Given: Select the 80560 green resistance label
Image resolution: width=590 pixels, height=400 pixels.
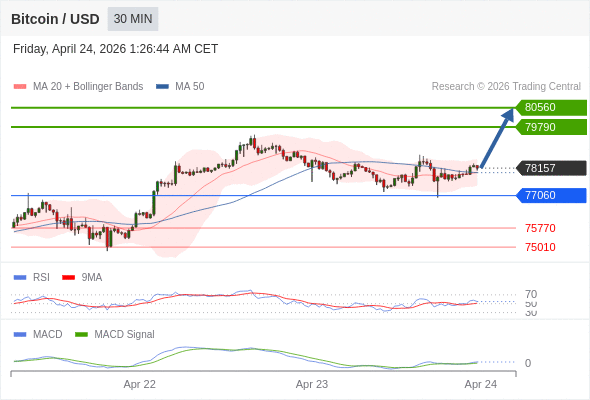Looking at the screenshot, I should 551,108.
